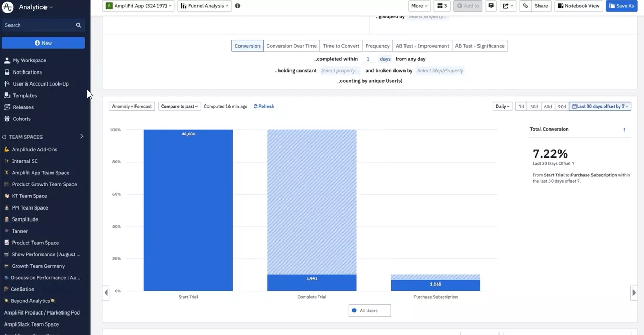Open the Daily interval dropdown

coord(502,107)
